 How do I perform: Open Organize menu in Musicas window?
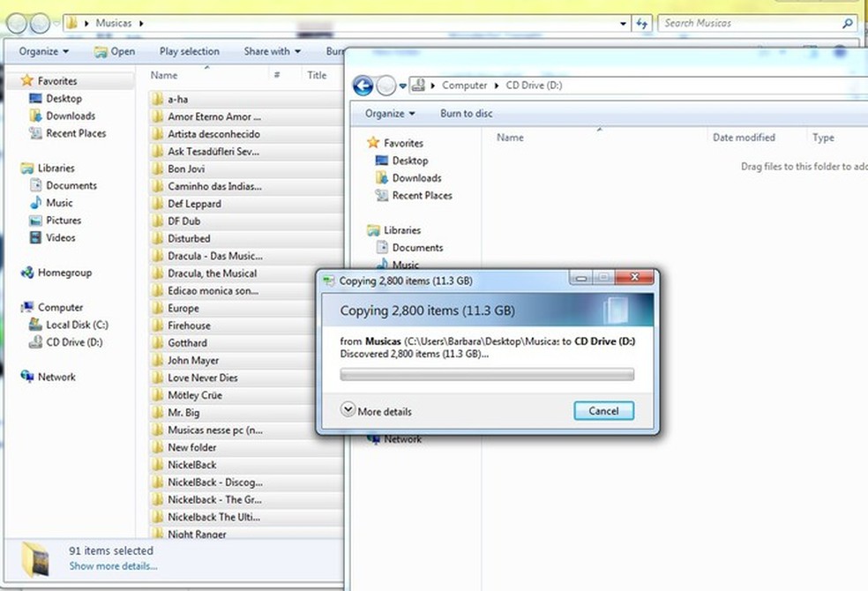coord(44,51)
